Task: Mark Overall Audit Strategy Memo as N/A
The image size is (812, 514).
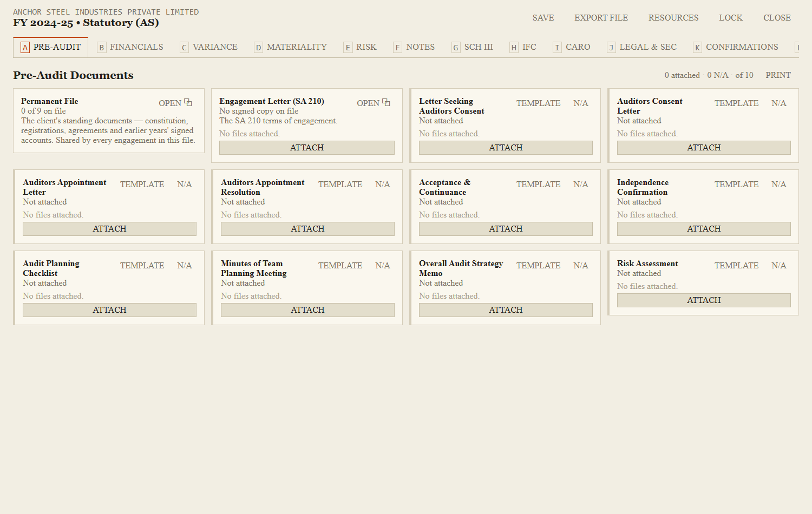Action: [x=581, y=266]
